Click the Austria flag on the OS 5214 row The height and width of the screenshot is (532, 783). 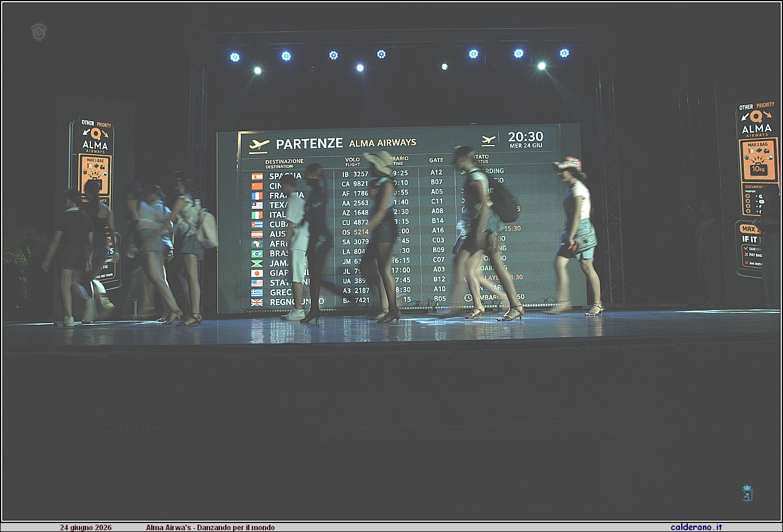[x=257, y=234]
